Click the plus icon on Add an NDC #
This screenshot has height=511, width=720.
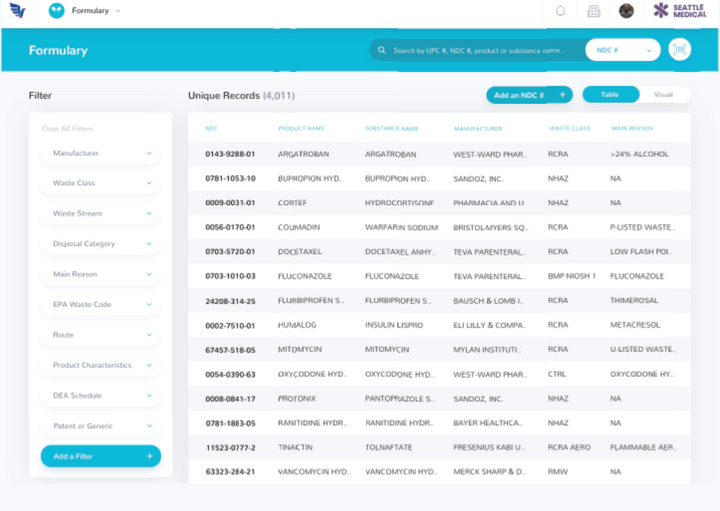pos(562,95)
